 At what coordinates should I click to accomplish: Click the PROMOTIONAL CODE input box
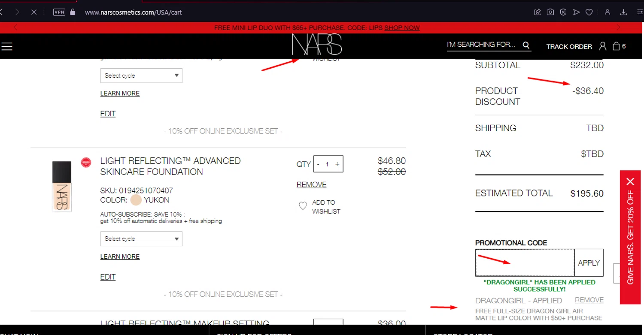(x=525, y=263)
